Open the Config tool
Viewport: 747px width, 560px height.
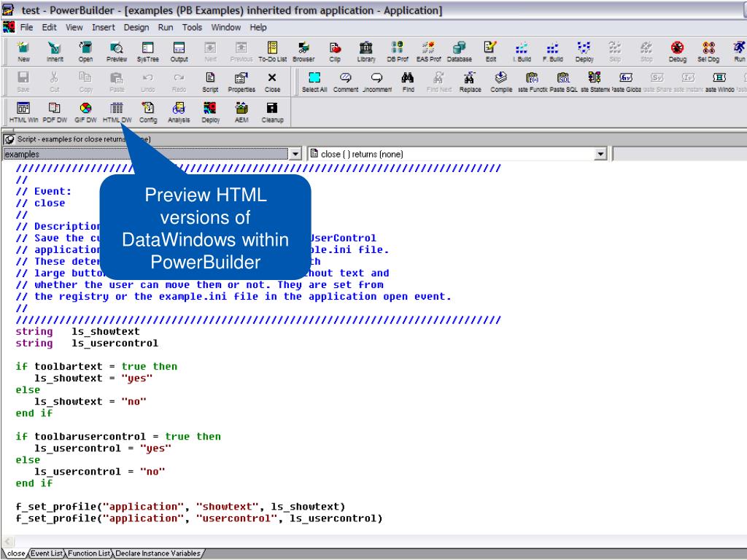click(x=147, y=113)
